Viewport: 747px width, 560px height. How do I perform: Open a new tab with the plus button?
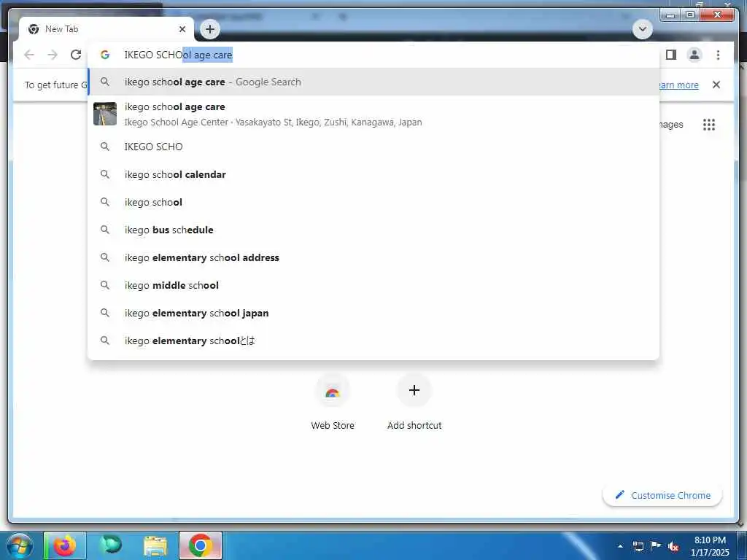point(210,29)
